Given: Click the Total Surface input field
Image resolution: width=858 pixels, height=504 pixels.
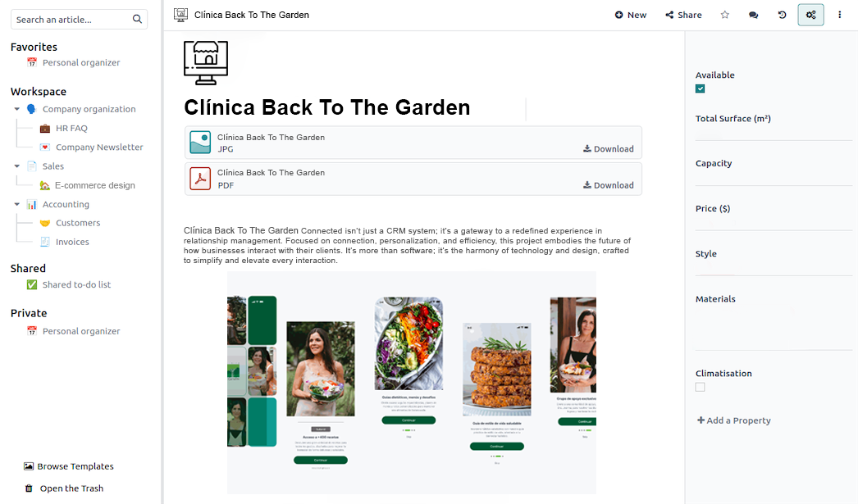Looking at the screenshot, I should pyautogui.click(x=774, y=134).
